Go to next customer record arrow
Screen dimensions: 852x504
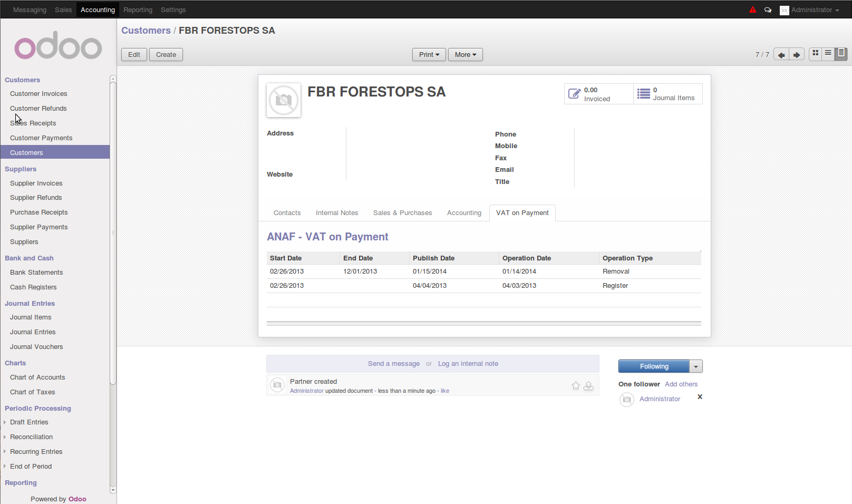[797, 55]
